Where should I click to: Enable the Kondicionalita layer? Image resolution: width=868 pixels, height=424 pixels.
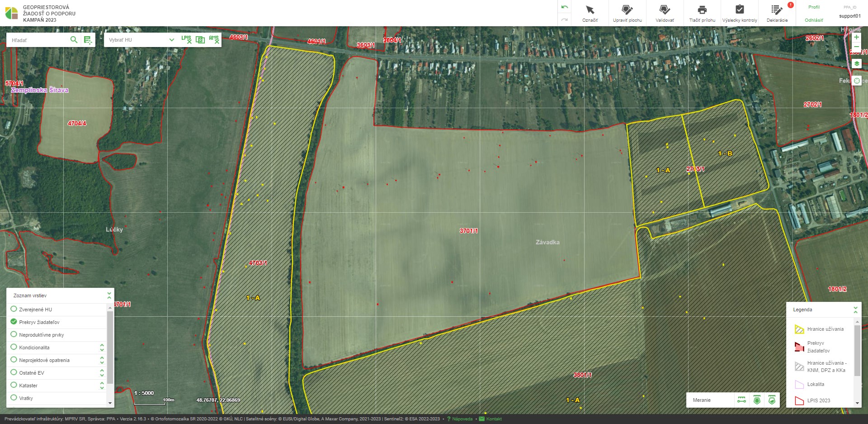pos(14,347)
